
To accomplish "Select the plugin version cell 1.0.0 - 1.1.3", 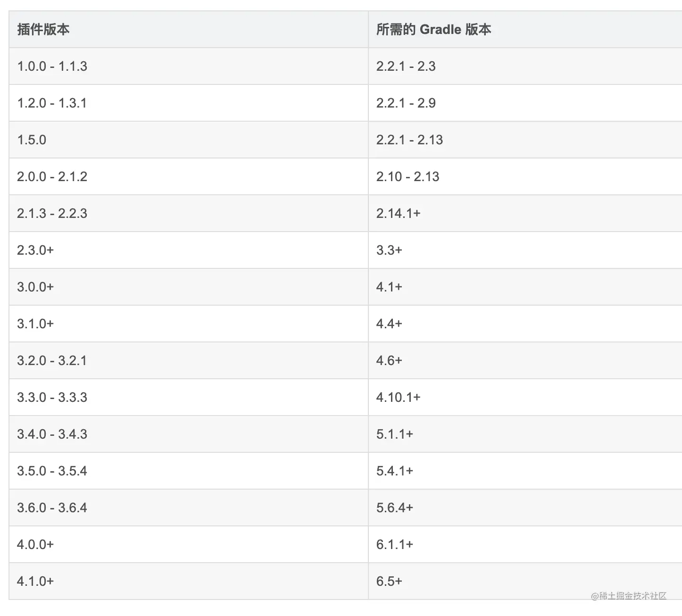I will 52,67.
